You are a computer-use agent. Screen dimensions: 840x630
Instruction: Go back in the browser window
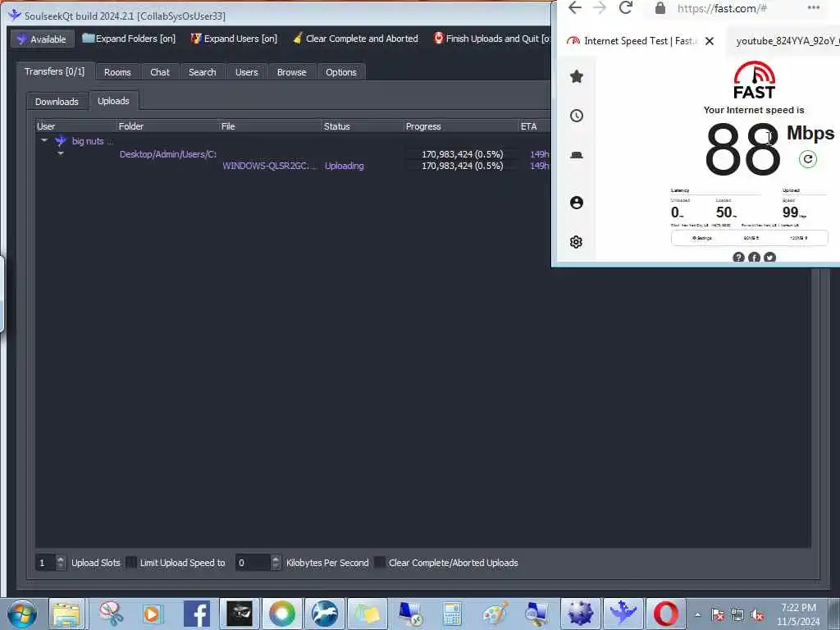click(x=575, y=7)
